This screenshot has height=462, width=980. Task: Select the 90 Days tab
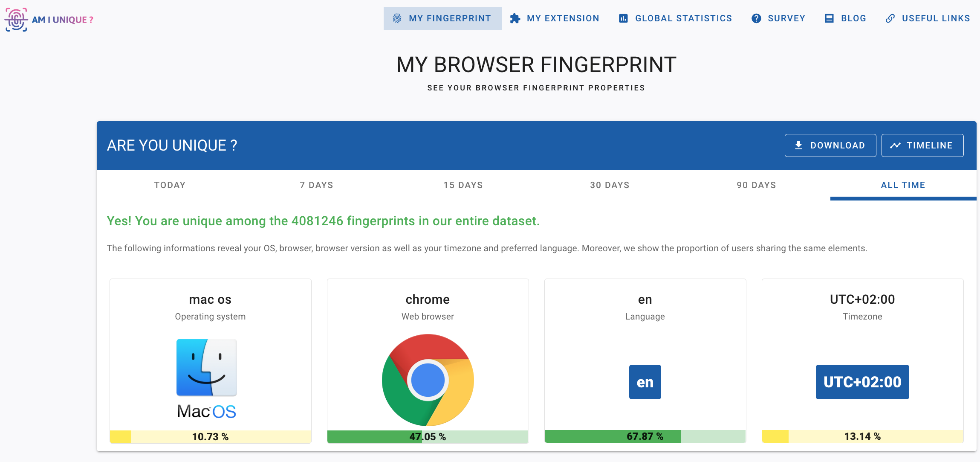[757, 185]
